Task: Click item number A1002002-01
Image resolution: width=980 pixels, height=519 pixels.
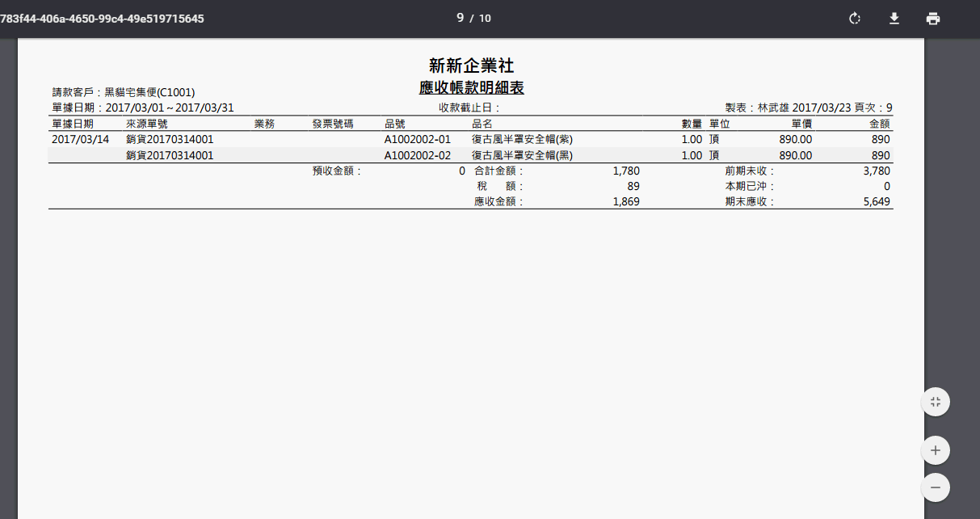Action: click(x=418, y=139)
